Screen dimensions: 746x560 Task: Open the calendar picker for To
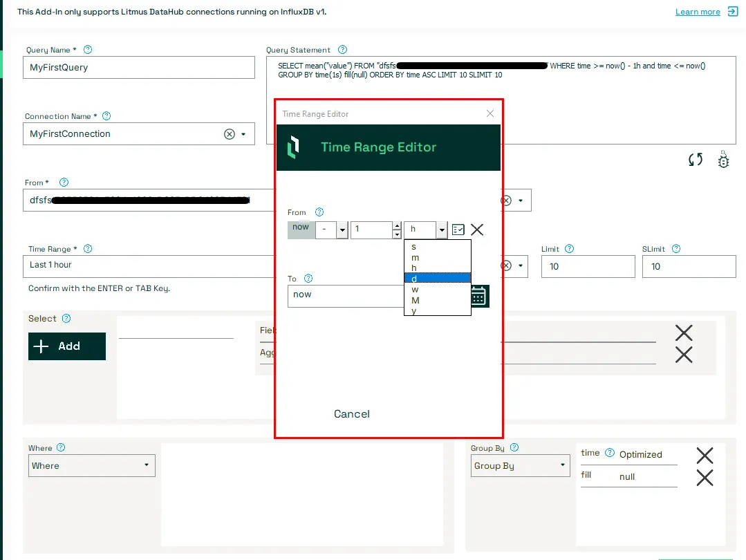click(x=478, y=296)
